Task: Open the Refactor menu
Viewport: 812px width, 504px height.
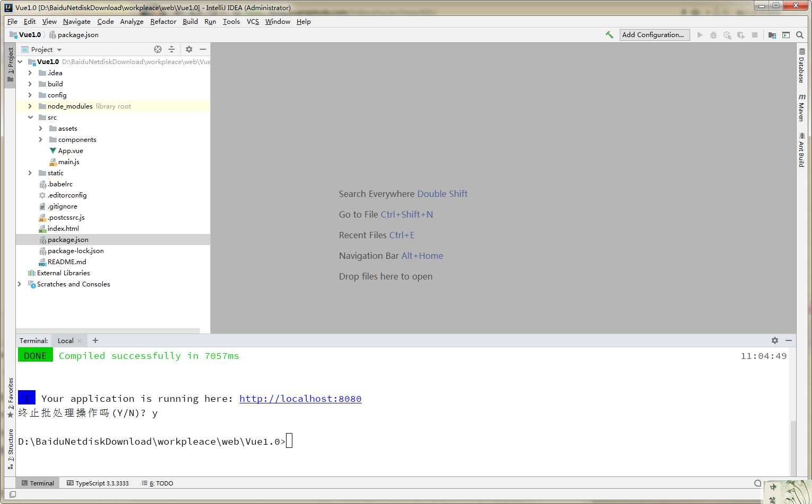Action: (x=163, y=22)
